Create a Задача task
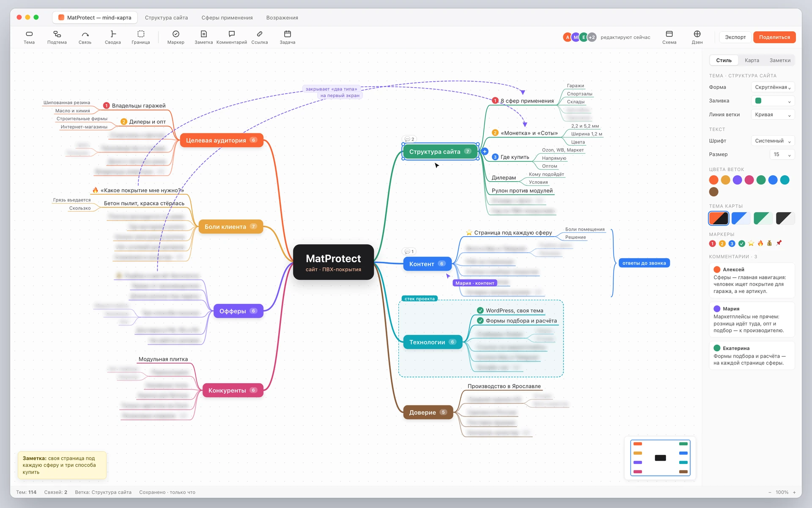This screenshot has width=812, height=508. click(x=288, y=37)
